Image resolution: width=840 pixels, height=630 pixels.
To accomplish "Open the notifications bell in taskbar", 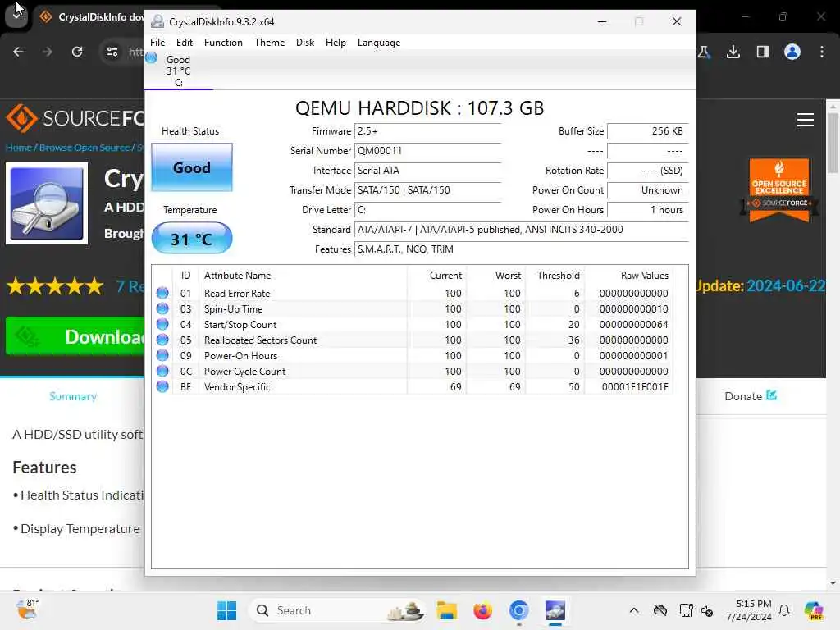I will pyautogui.click(x=784, y=610).
